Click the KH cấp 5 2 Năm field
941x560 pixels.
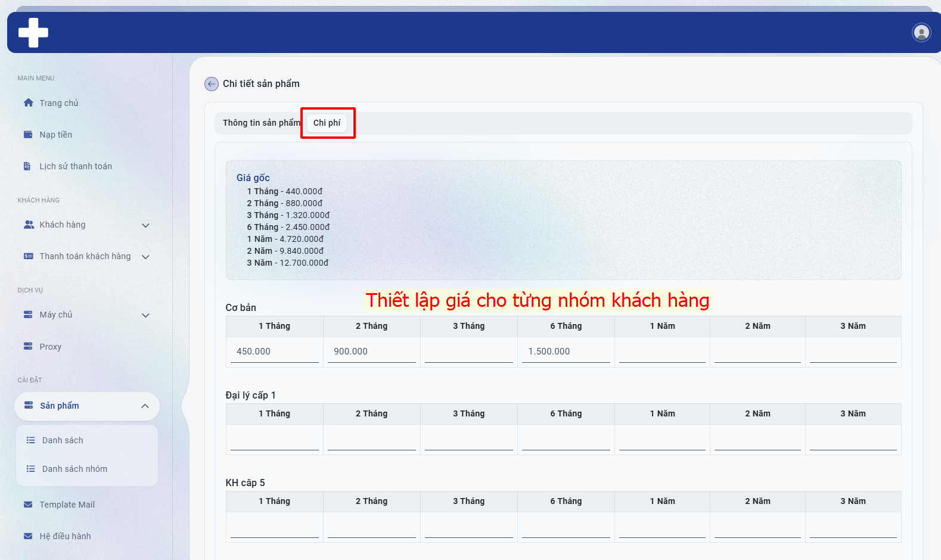[757, 527]
